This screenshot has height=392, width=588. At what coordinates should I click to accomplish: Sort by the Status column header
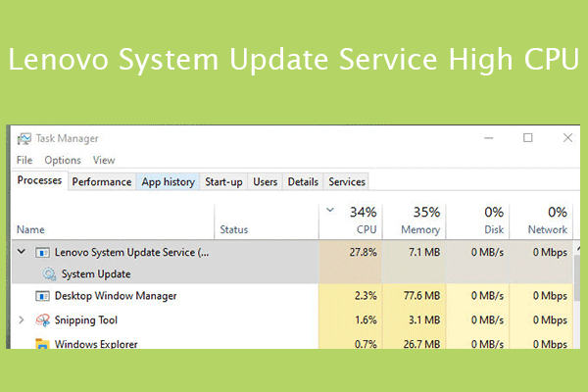[267, 221]
